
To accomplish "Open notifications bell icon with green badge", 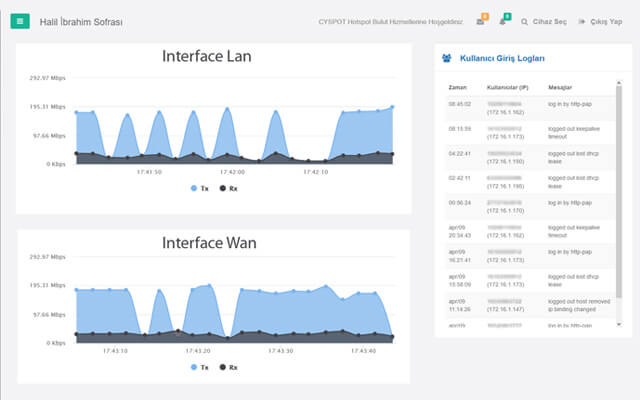I will pos(503,21).
